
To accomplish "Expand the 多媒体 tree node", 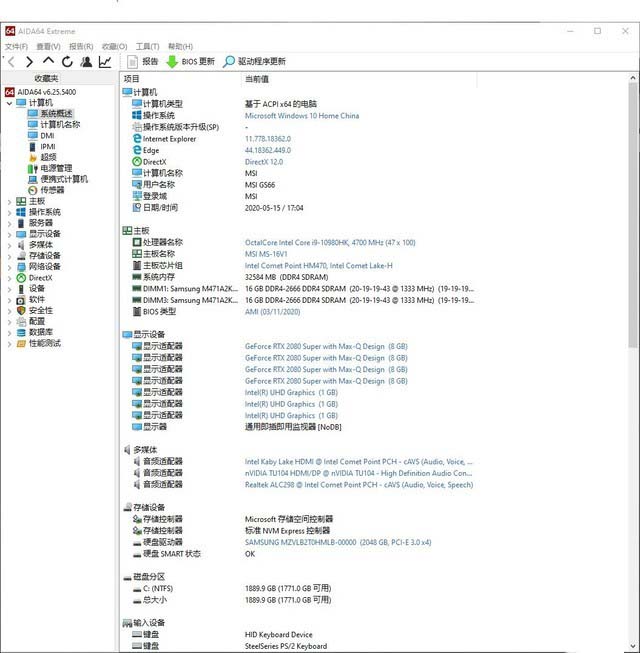I will tap(9, 245).
